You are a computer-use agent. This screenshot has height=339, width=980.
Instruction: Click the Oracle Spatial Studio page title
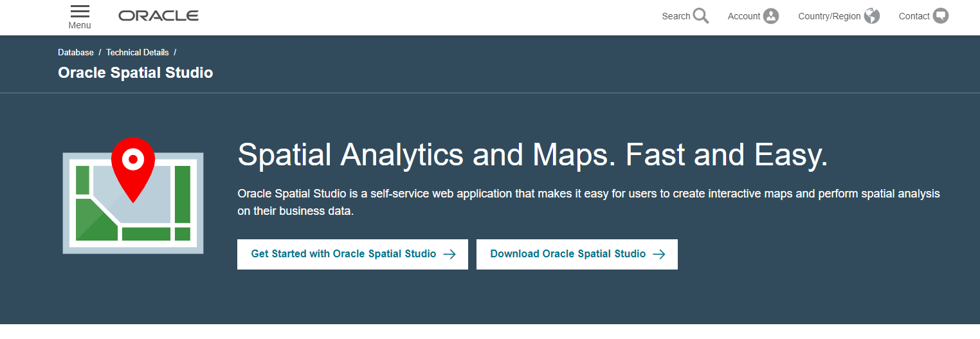136,73
